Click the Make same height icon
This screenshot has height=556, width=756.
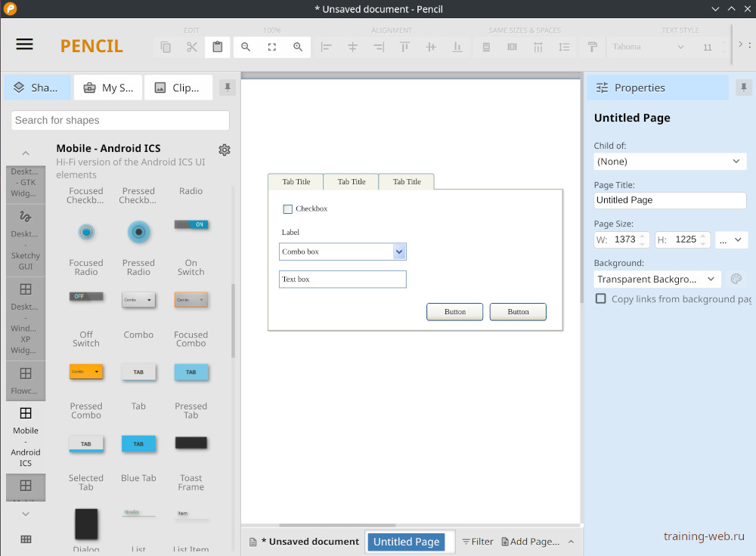(x=512, y=47)
